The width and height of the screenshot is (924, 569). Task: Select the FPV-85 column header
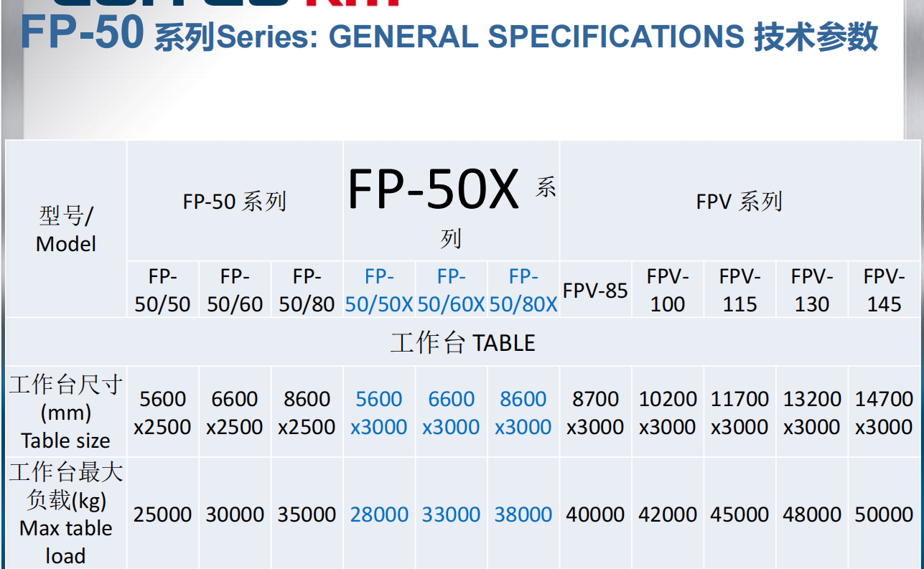(595, 291)
